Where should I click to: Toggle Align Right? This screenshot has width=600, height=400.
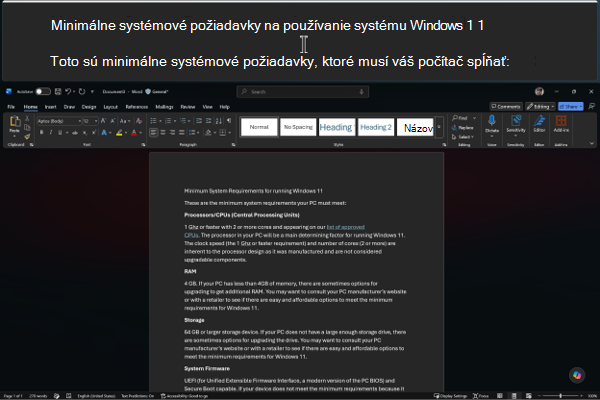click(x=172, y=133)
